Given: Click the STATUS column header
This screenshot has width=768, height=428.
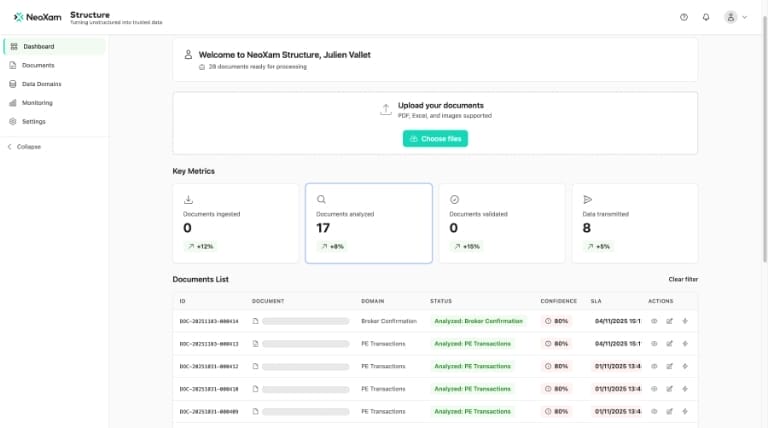Looking at the screenshot, I should [441, 301].
